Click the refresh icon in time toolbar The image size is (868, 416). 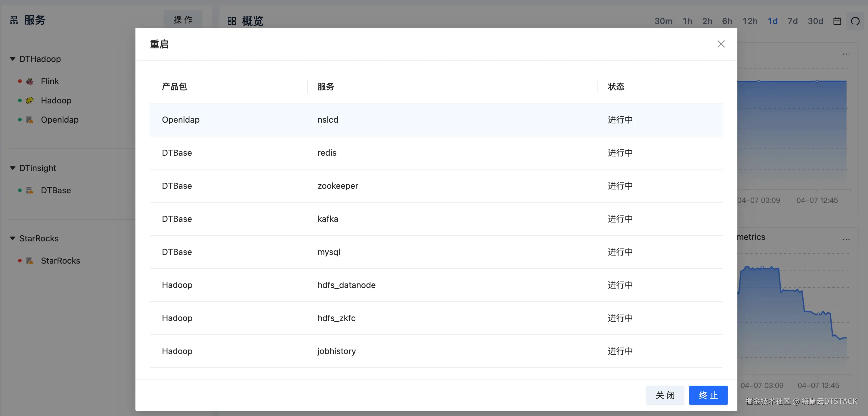855,21
